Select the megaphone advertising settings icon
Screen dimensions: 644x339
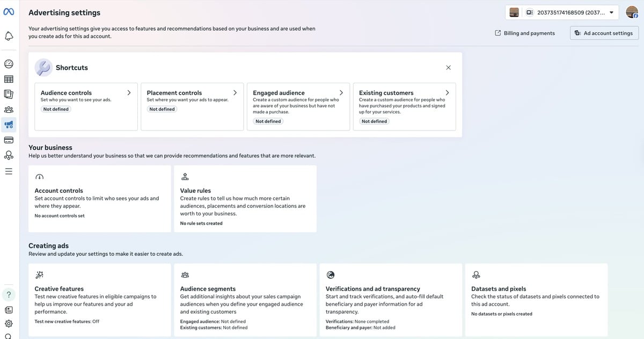coord(9,125)
